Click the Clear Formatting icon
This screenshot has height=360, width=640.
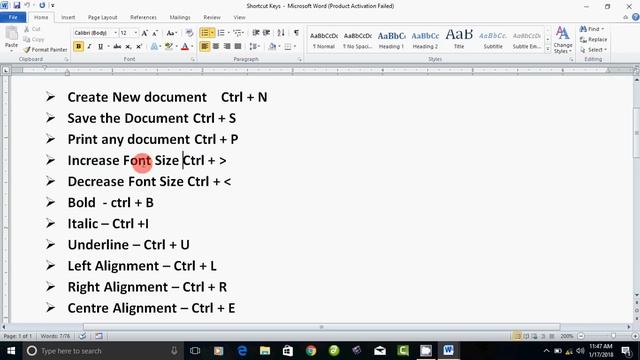pos(189,33)
